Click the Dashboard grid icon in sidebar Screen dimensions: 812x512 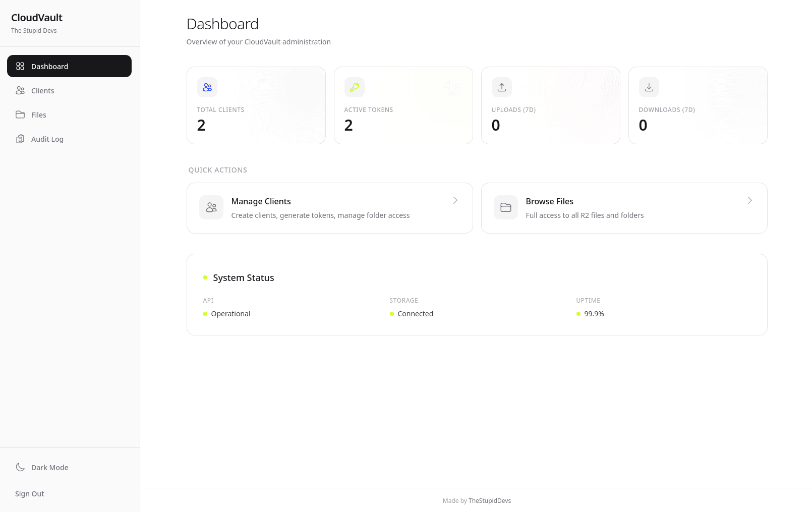pyautogui.click(x=20, y=66)
